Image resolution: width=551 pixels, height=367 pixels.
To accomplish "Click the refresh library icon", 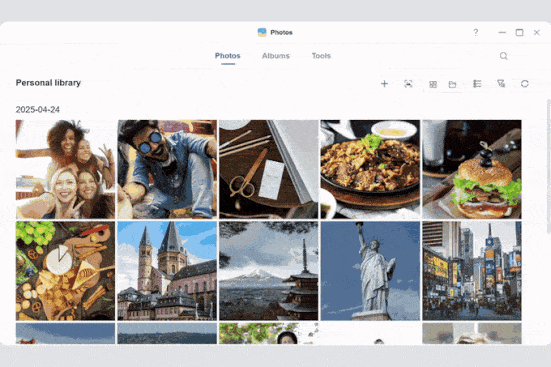I will point(525,84).
